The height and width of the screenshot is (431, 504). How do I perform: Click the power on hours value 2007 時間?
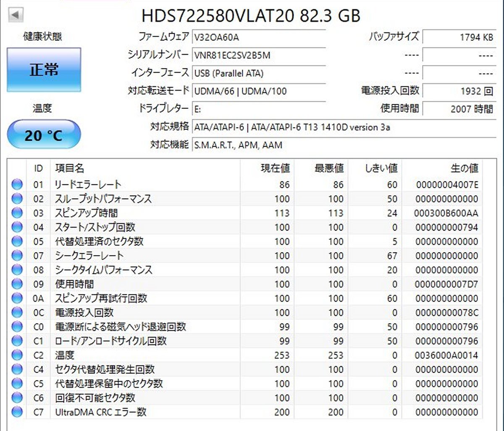[x=459, y=109]
